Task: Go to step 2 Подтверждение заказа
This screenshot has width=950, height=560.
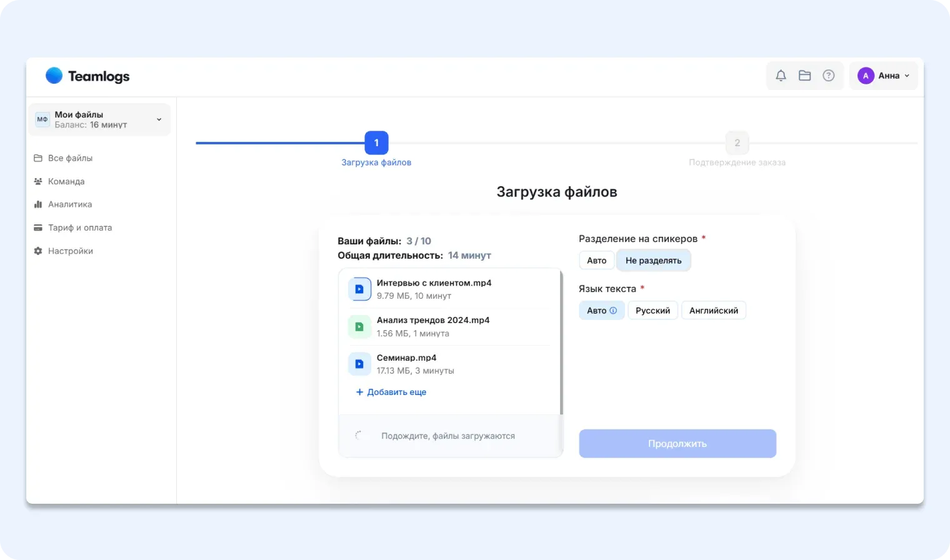Action: 737,143
